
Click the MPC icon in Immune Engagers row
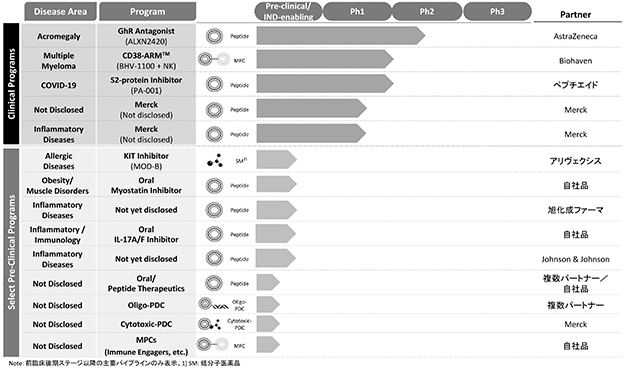pyautogui.click(x=213, y=344)
